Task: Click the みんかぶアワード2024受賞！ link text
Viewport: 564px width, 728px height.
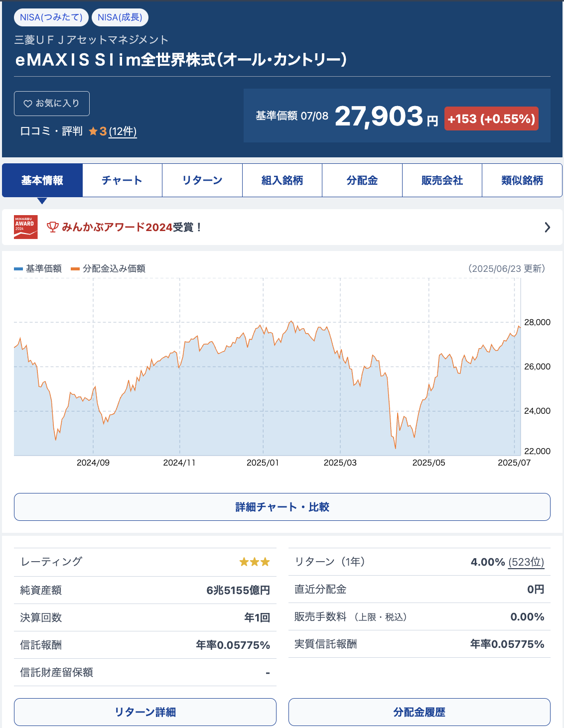Action: pos(132,228)
